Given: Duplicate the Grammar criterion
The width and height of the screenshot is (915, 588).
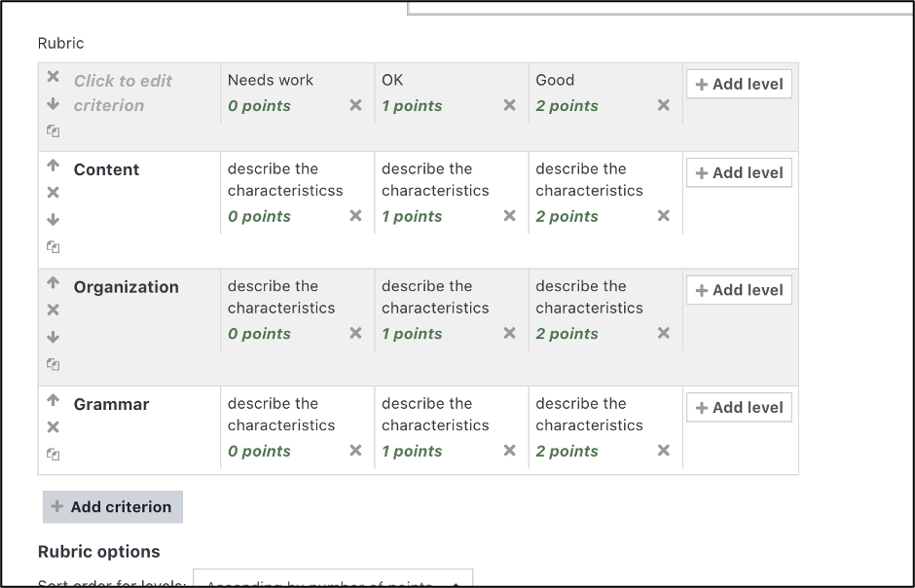Looking at the screenshot, I should coord(52,454).
